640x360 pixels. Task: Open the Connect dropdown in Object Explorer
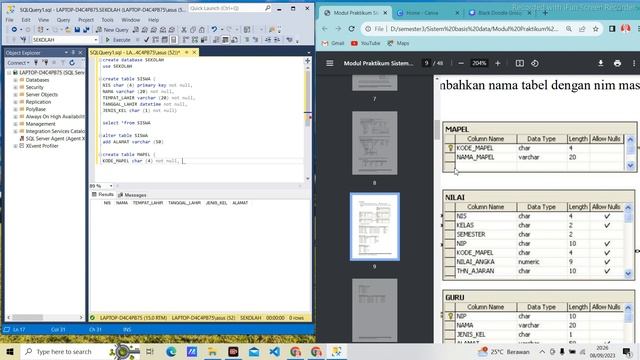coord(18,63)
